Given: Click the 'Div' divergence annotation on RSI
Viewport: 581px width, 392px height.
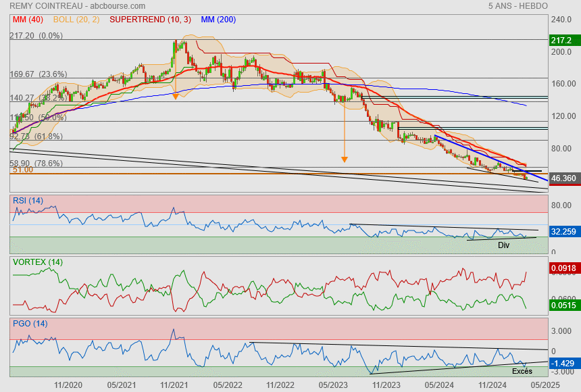Looking at the screenshot, I should [503, 245].
